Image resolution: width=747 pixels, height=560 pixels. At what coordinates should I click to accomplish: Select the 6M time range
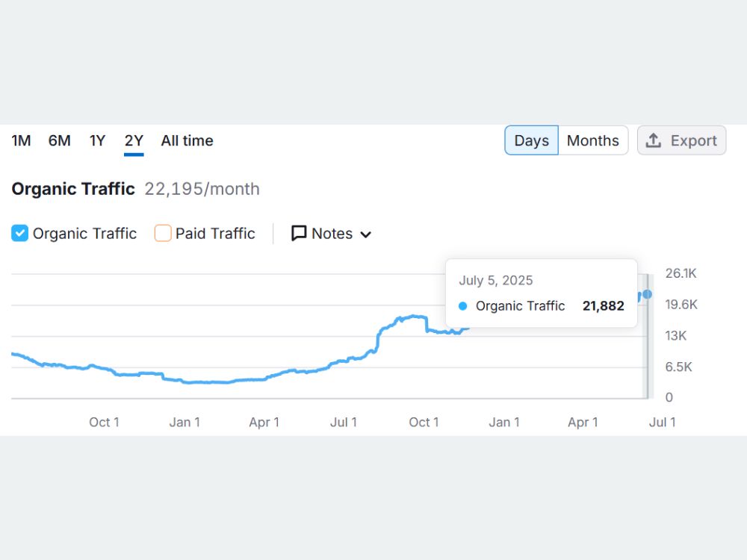click(x=60, y=140)
